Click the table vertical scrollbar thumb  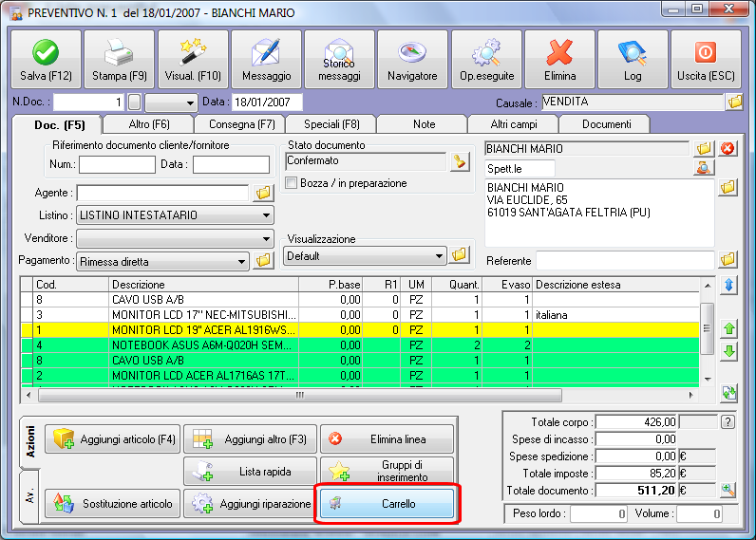tap(707, 328)
